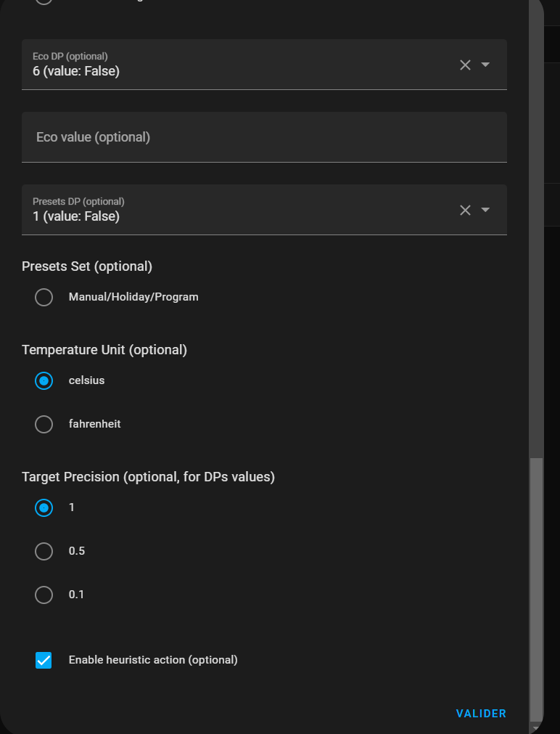Click the Eco value input field

coord(264,137)
